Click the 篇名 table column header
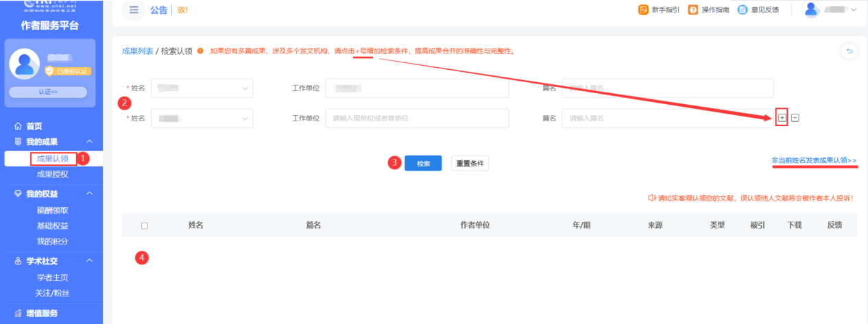868x324 pixels. (x=313, y=225)
